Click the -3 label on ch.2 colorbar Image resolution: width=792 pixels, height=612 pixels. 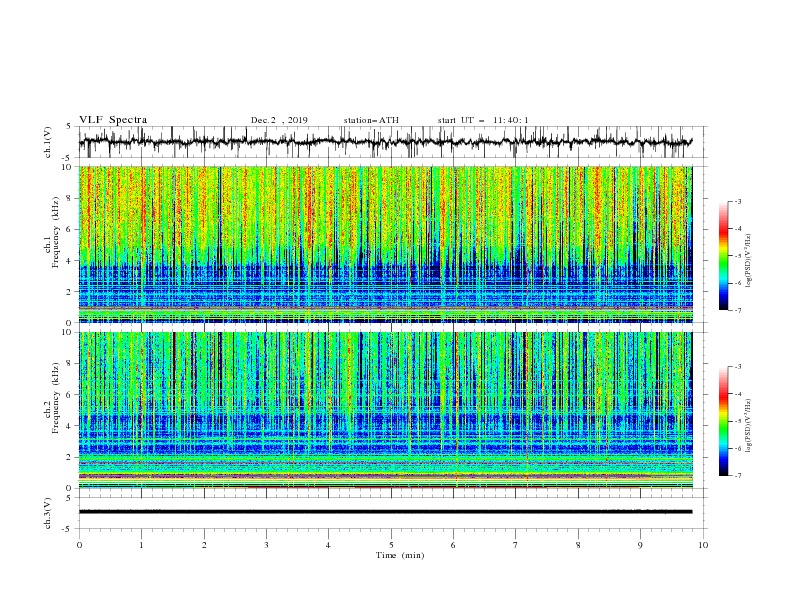pyautogui.click(x=738, y=367)
